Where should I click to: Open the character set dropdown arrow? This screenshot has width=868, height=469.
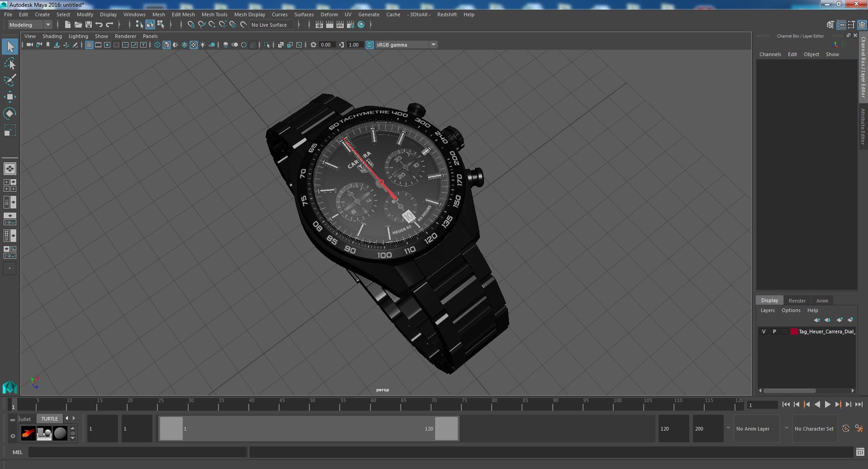tap(787, 428)
